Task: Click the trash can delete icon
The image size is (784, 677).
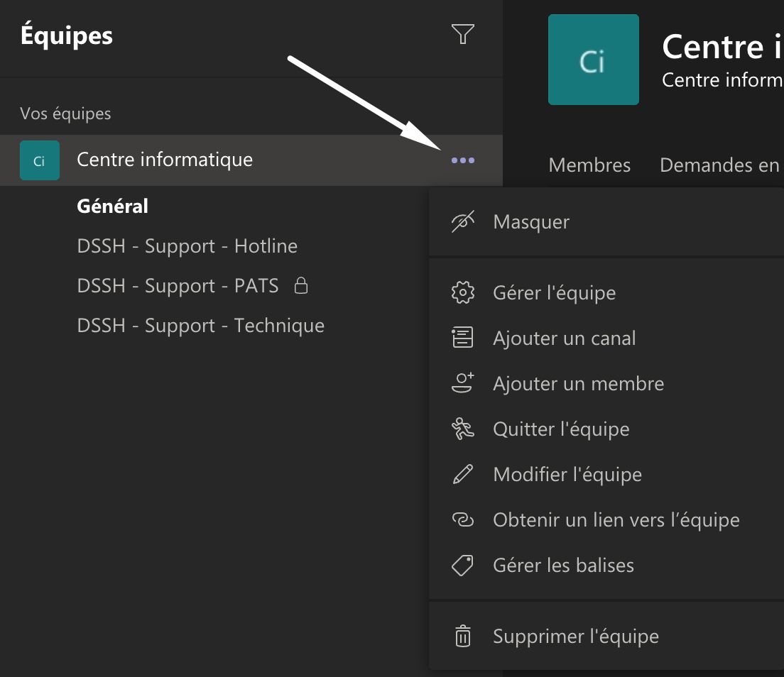Action: pos(462,636)
